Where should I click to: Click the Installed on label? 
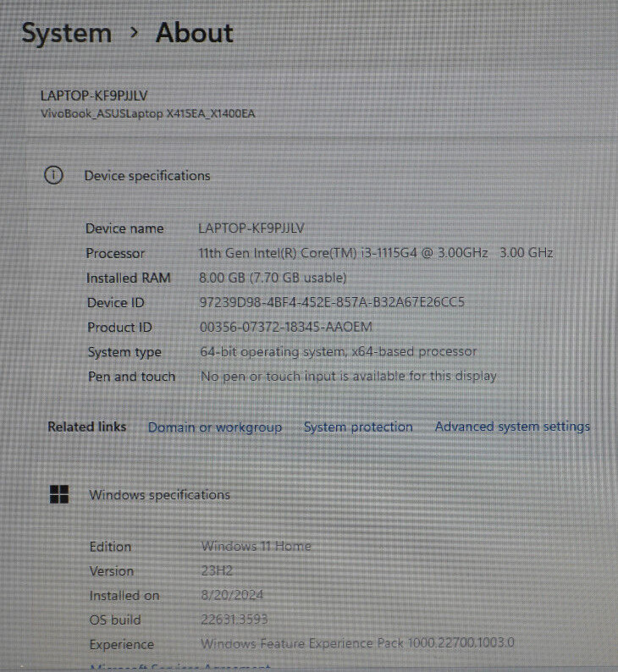click(124, 596)
